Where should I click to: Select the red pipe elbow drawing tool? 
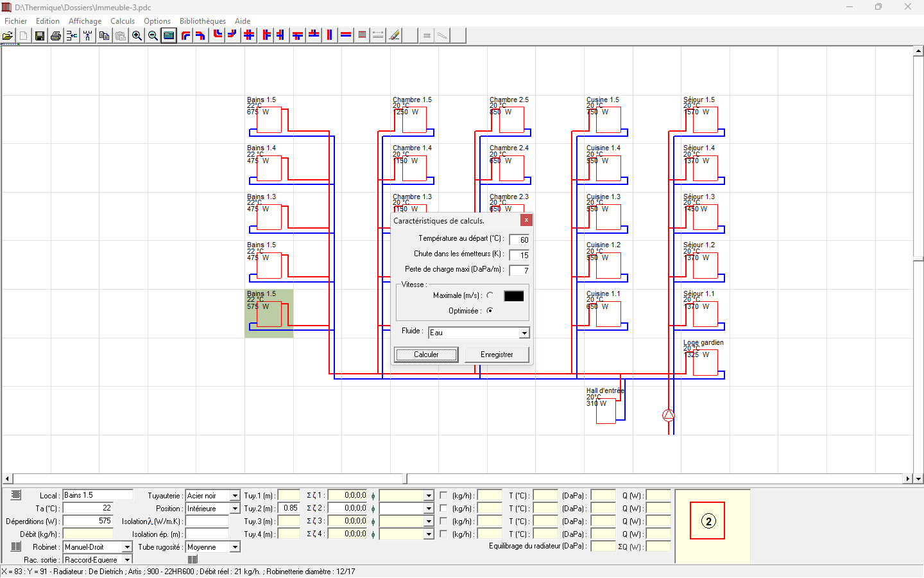point(184,35)
